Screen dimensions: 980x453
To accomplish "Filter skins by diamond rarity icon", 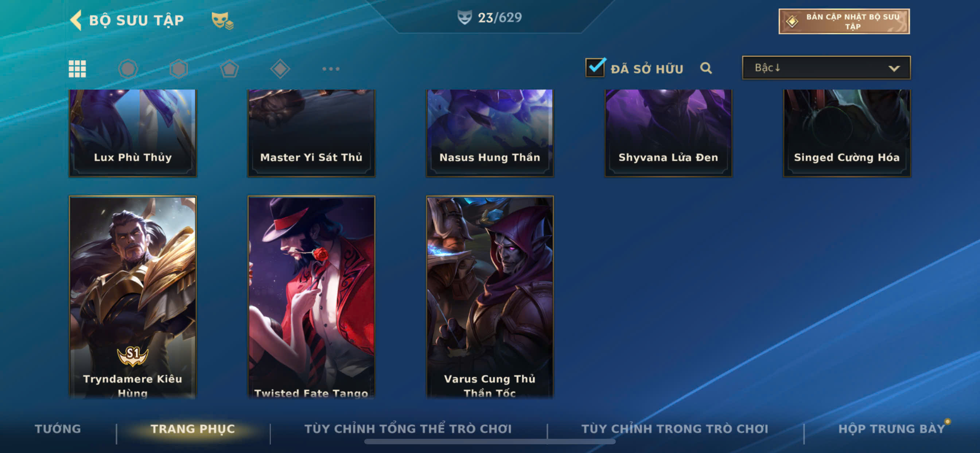I will pyautogui.click(x=280, y=69).
